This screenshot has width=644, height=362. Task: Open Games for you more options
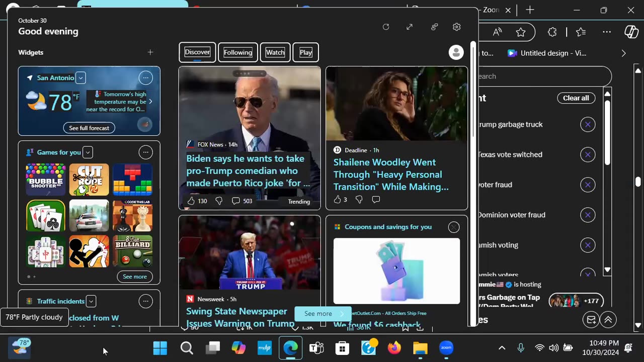click(145, 152)
